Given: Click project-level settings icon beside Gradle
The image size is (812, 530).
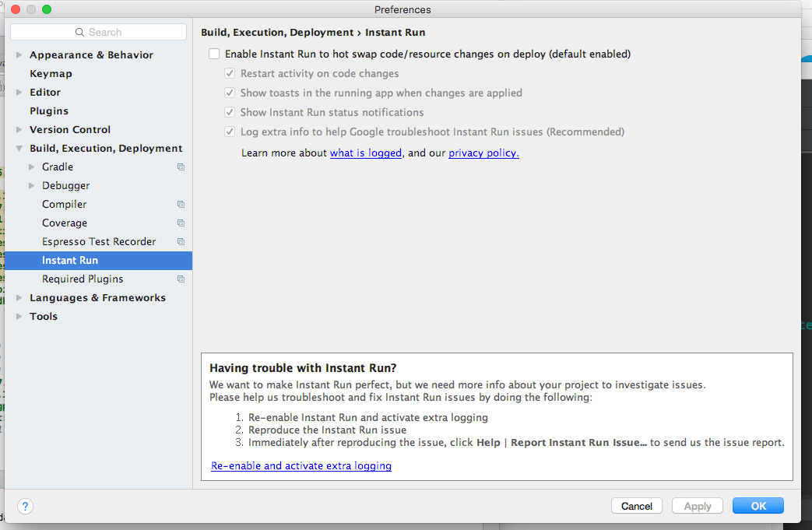Looking at the screenshot, I should pyautogui.click(x=181, y=167).
